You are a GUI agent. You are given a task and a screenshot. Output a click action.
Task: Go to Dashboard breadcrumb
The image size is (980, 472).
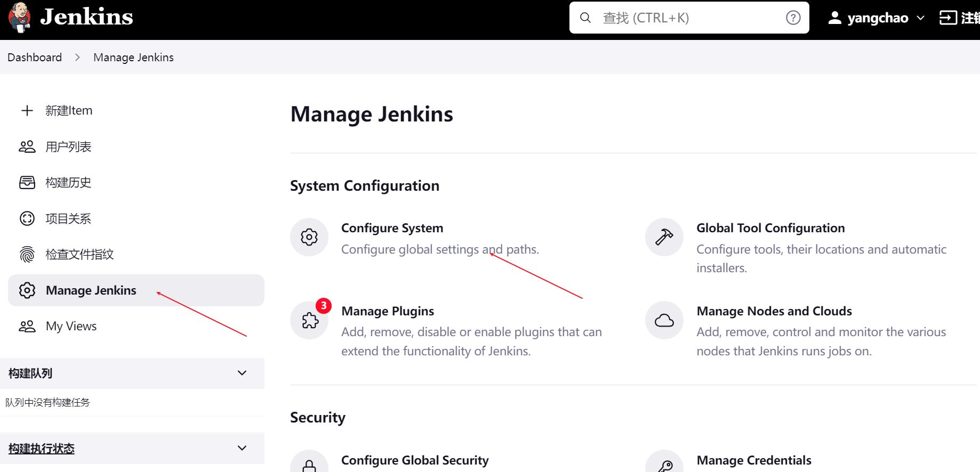click(35, 57)
